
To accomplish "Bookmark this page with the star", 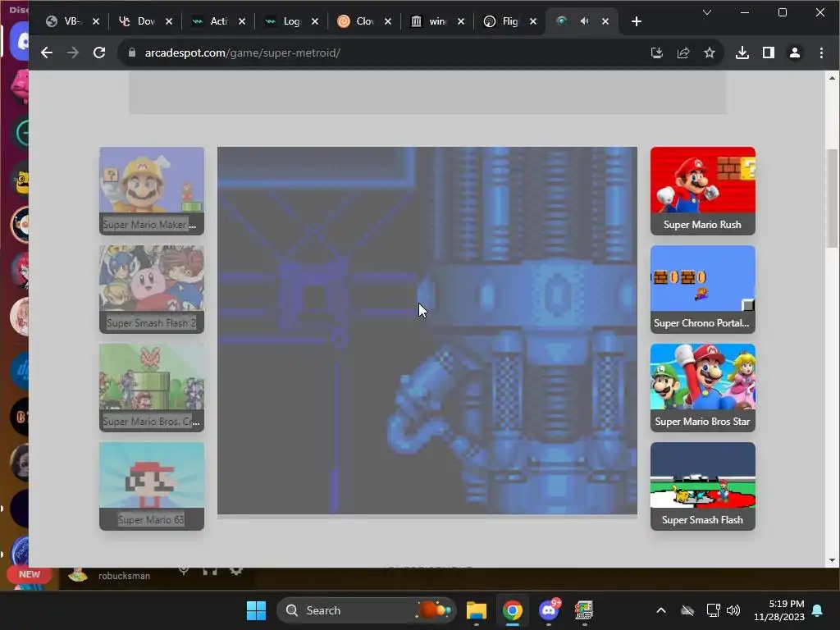I will (710, 52).
